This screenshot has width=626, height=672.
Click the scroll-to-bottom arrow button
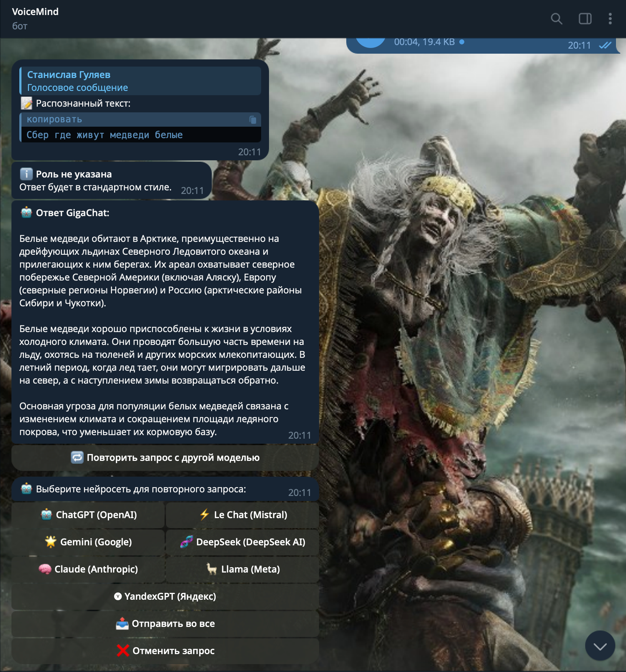pos(600,646)
